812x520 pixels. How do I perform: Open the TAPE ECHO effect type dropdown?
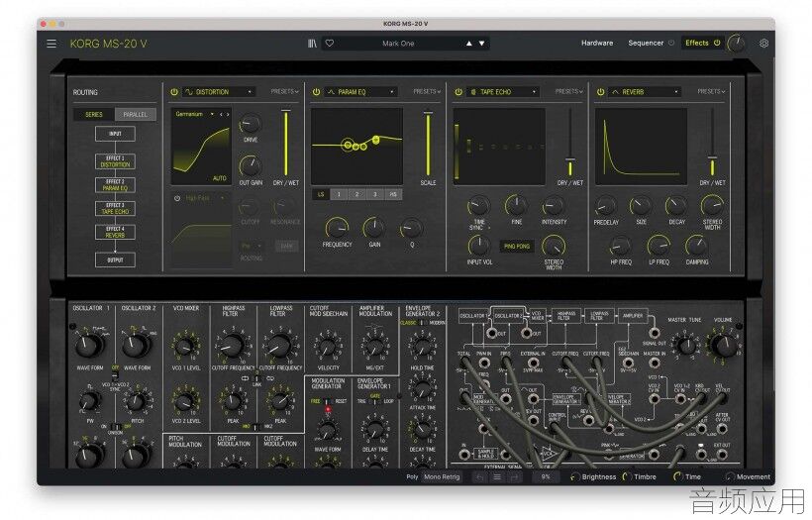click(502, 92)
